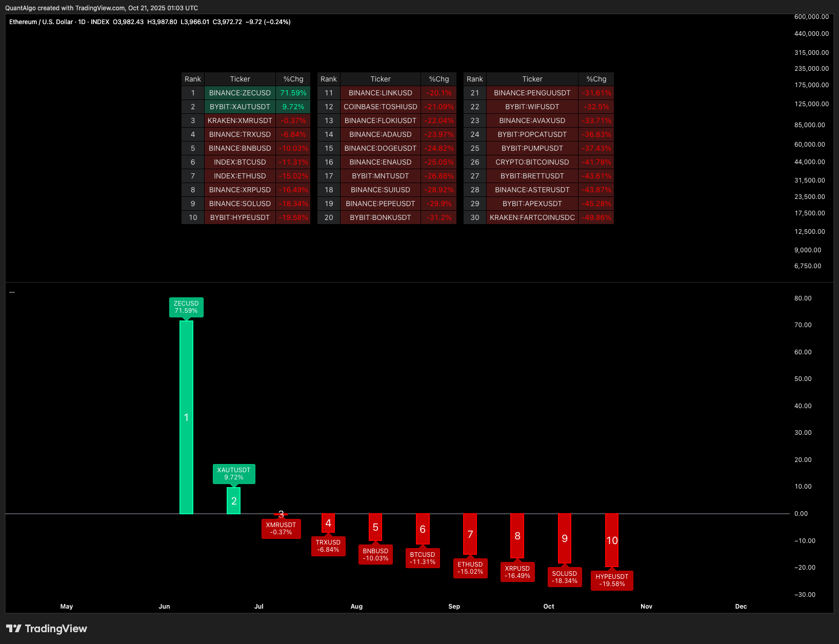This screenshot has height=644, width=839.
Task: Click the Oct label on time axis
Action: coord(549,607)
